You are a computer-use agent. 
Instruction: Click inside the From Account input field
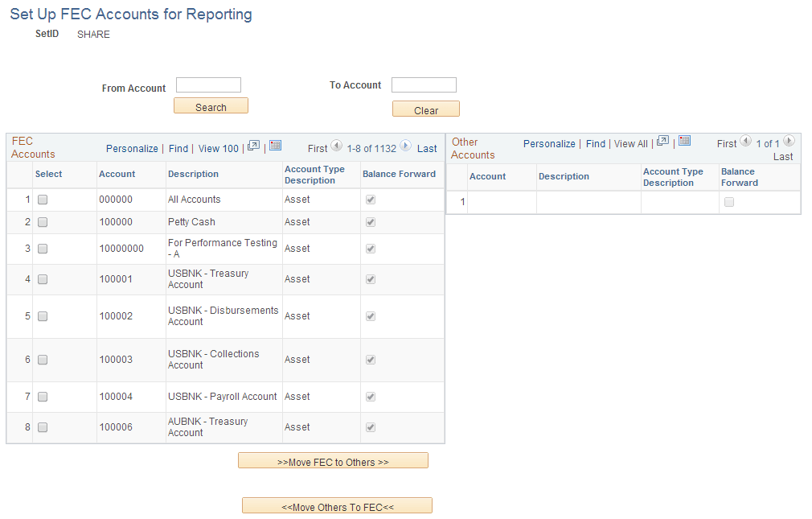click(x=208, y=84)
